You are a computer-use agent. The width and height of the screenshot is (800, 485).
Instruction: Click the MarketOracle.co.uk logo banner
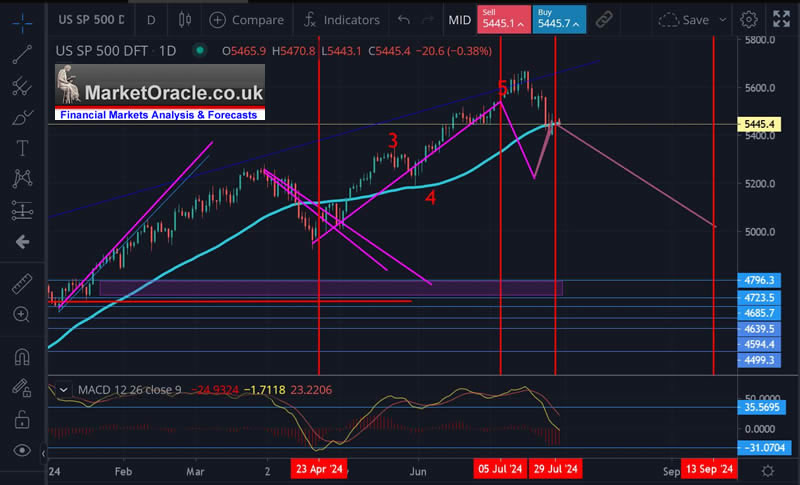pyautogui.click(x=160, y=92)
